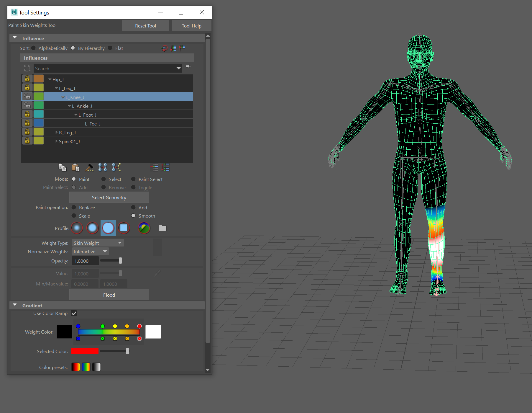
Task: Select the Smooth paint operation
Action: point(133,216)
